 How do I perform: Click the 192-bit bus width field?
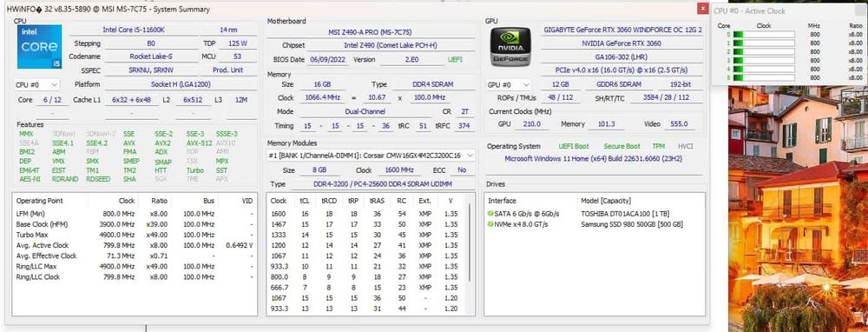(x=681, y=85)
